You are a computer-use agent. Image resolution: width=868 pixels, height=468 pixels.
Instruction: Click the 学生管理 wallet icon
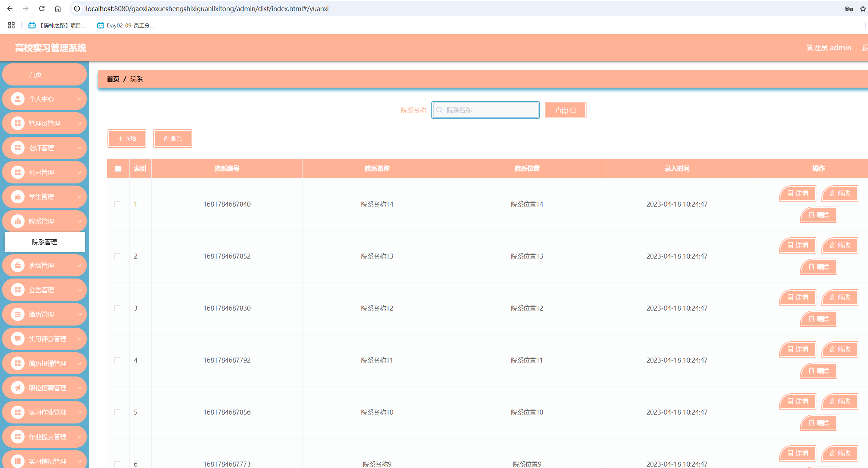pos(17,197)
